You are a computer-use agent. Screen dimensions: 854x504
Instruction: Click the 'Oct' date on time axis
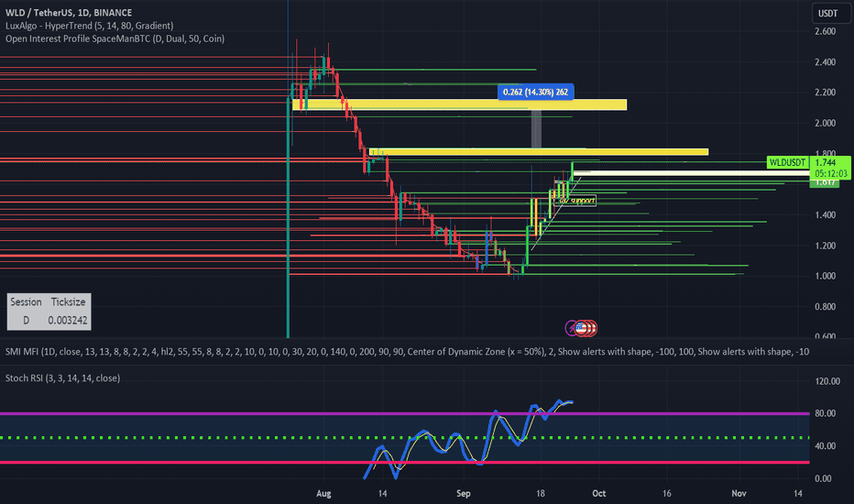(598, 494)
